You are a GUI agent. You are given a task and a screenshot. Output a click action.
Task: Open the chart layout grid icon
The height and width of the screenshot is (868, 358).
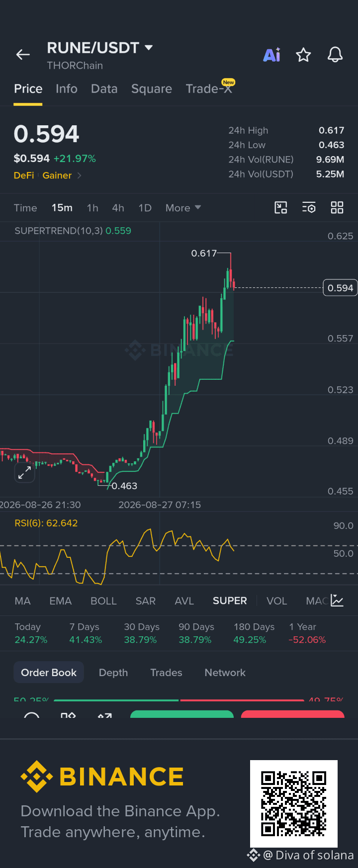(337, 208)
